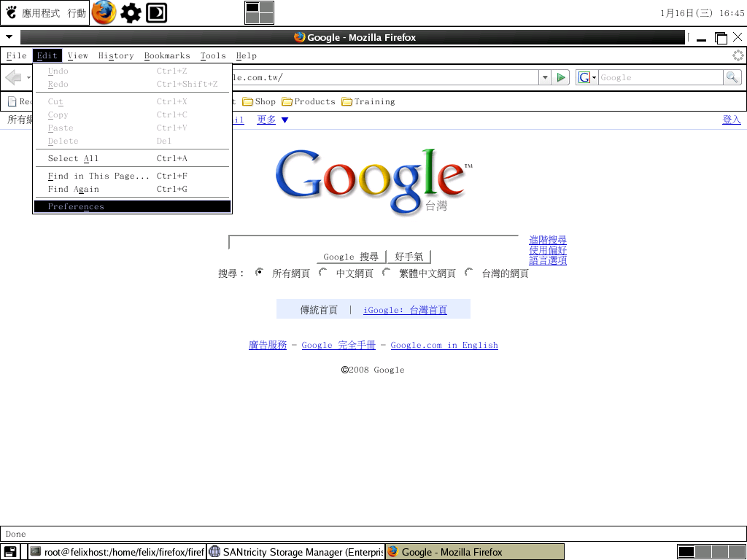Click the Back arrow button in Firefox
This screenshot has width=747, height=560.
pos(14,77)
